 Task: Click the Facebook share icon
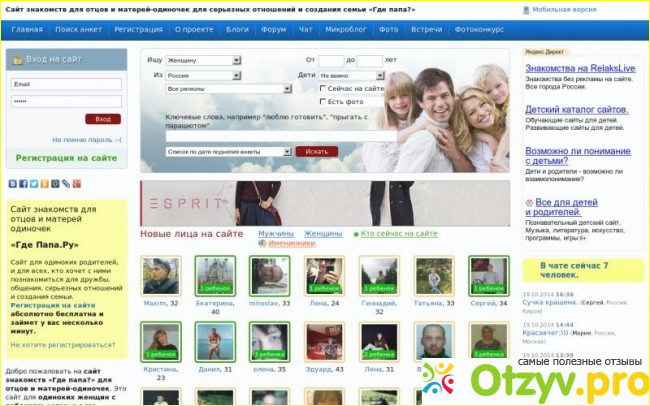(23, 184)
